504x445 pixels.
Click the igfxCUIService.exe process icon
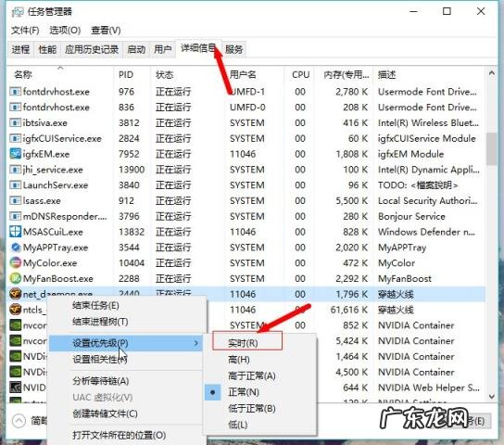[15, 138]
